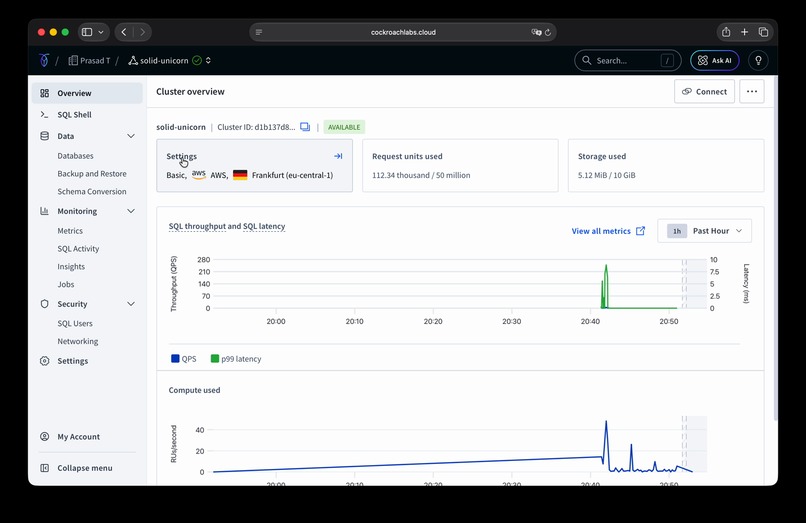
Task: Go to SQL Activity page
Action: [x=78, y=248]
